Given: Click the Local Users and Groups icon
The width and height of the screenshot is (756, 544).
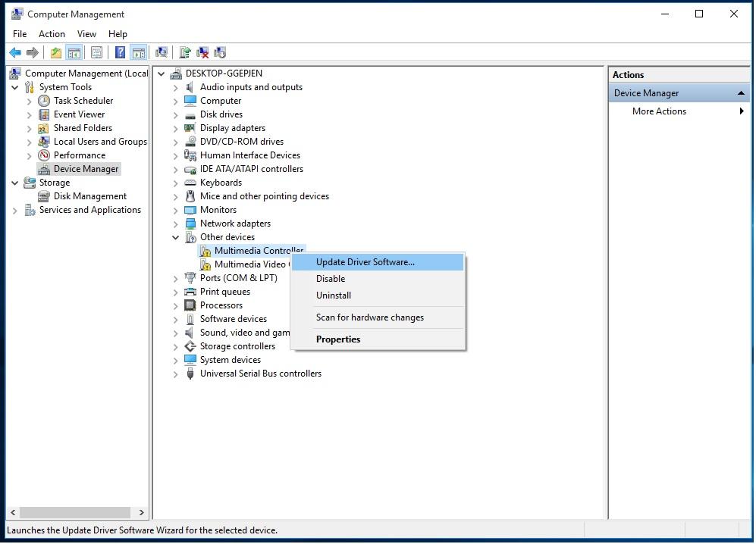Looking at the screenshot, I should pyautogui.click(x=44, y=142).
